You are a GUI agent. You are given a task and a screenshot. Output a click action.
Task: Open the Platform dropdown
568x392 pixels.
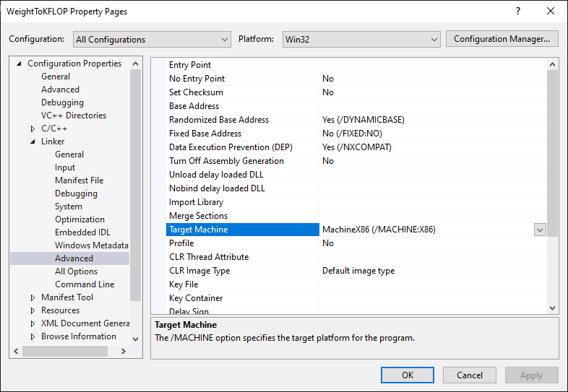[x=360, y=40]
